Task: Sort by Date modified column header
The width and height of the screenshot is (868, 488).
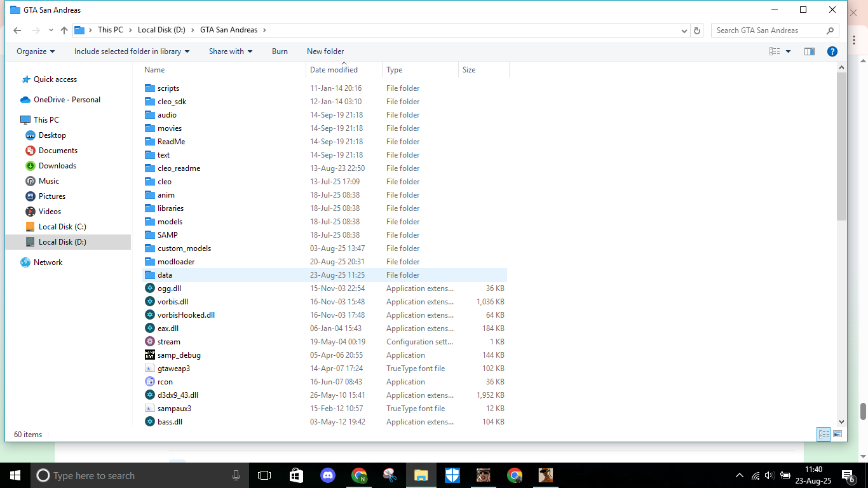Action: (x=334, y=70)
